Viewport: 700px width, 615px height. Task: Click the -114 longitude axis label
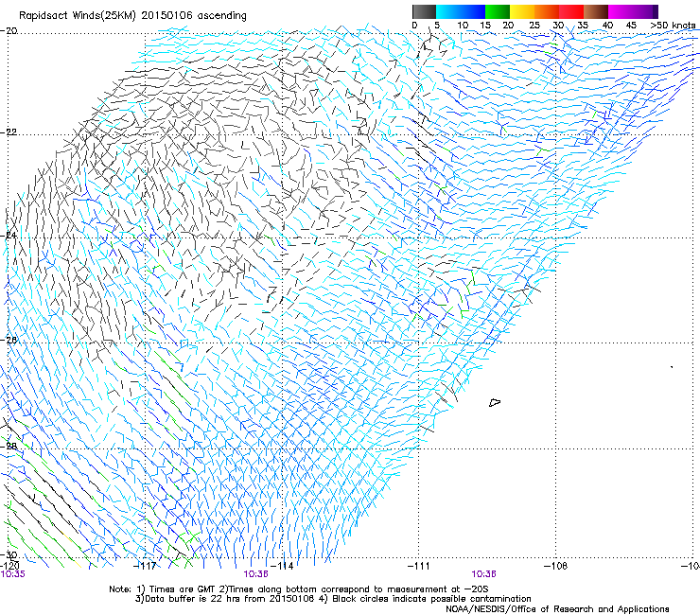[x=283, y=566]
